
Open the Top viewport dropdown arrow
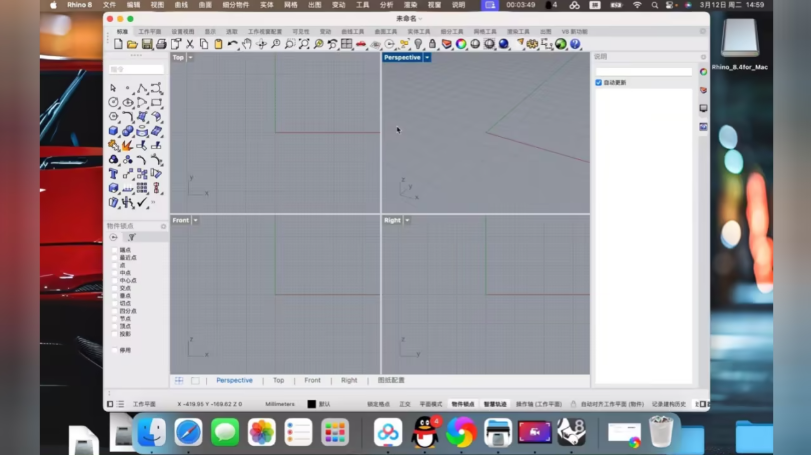190,57
